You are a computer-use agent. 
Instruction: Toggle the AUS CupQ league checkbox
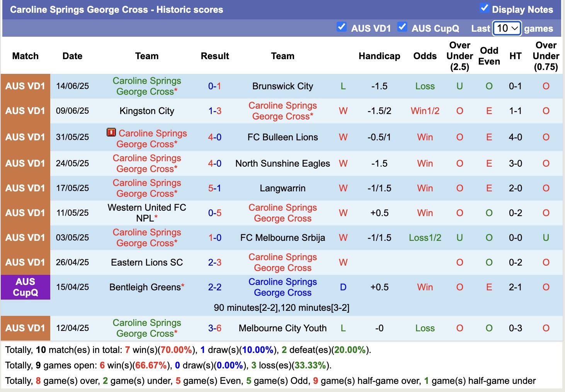402,27
